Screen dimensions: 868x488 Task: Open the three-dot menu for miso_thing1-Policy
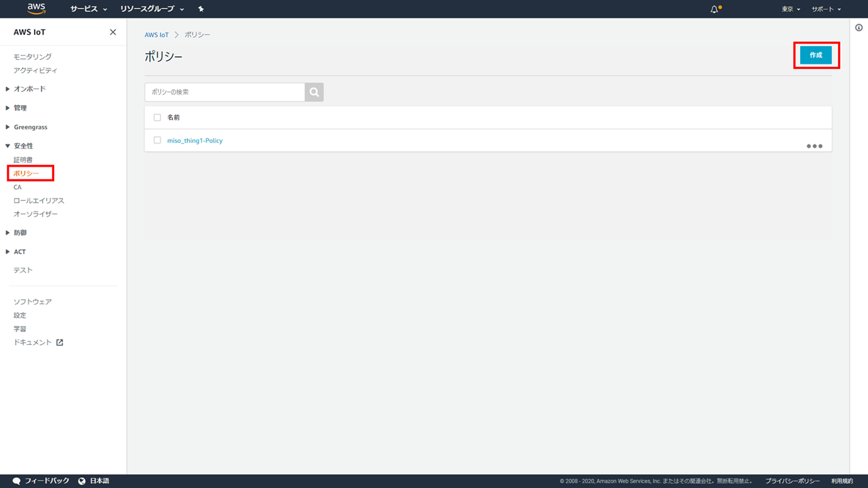coord(814,146)
